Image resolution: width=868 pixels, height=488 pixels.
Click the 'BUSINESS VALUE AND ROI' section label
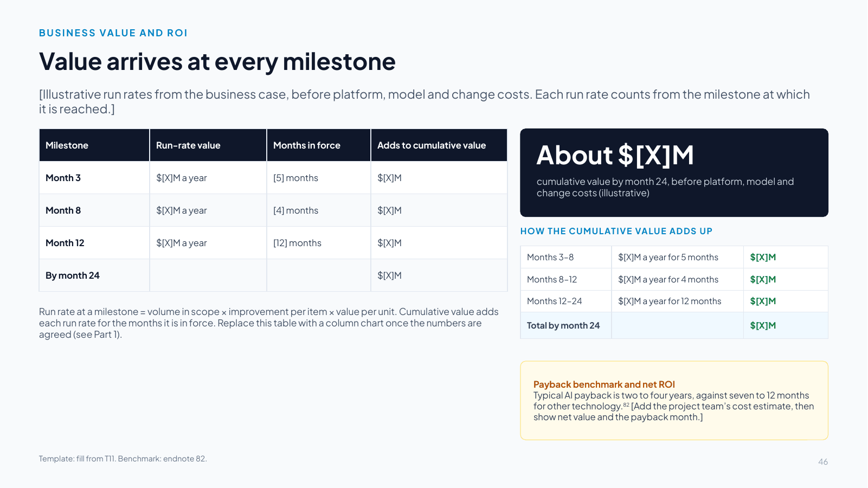(x=113, y=33)
